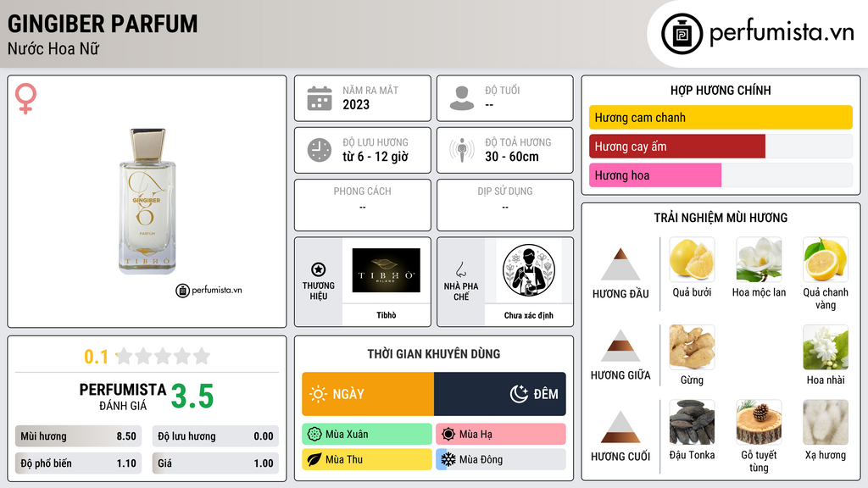Click the Hoa mộc lan note image
The image size is (868, 488).
pyautogui.click(x=759, y=259)
